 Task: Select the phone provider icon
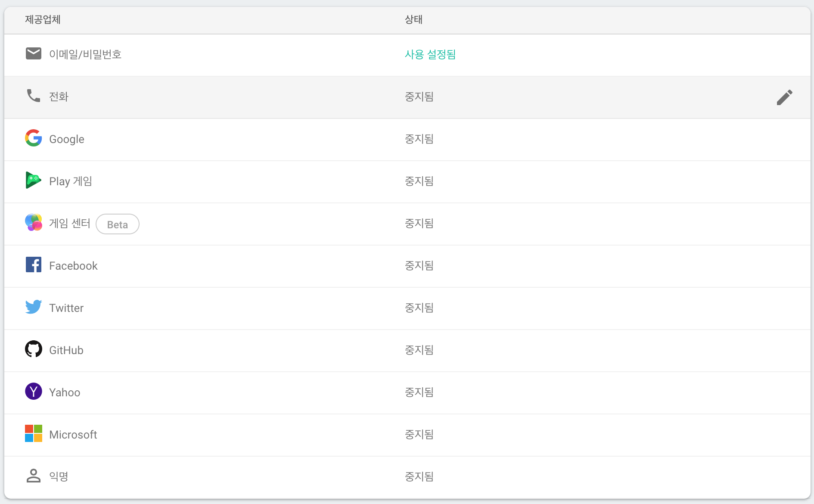[x=33, y=96]
